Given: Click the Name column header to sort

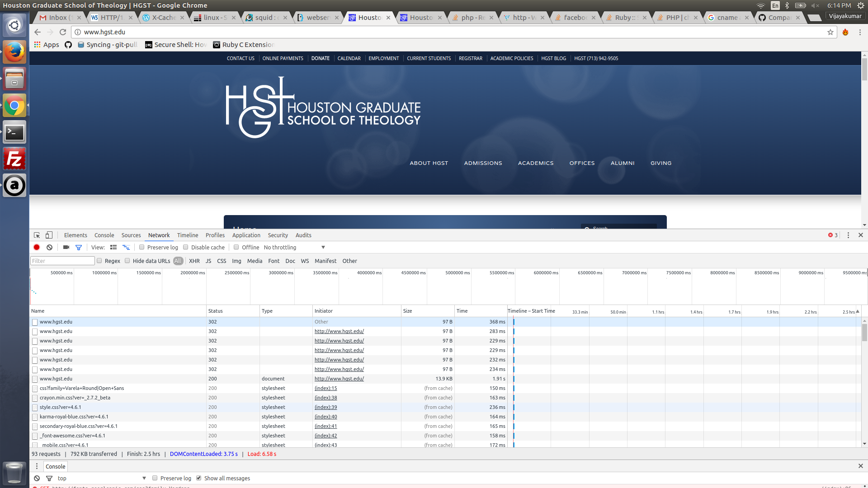Looking at the screenshot, I should coord(118,311).
